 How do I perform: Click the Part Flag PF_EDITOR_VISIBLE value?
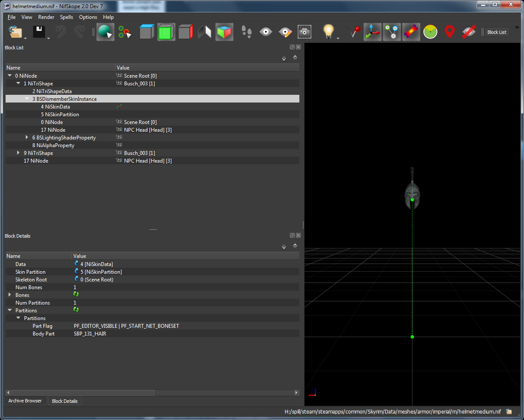tap(126, 326)
